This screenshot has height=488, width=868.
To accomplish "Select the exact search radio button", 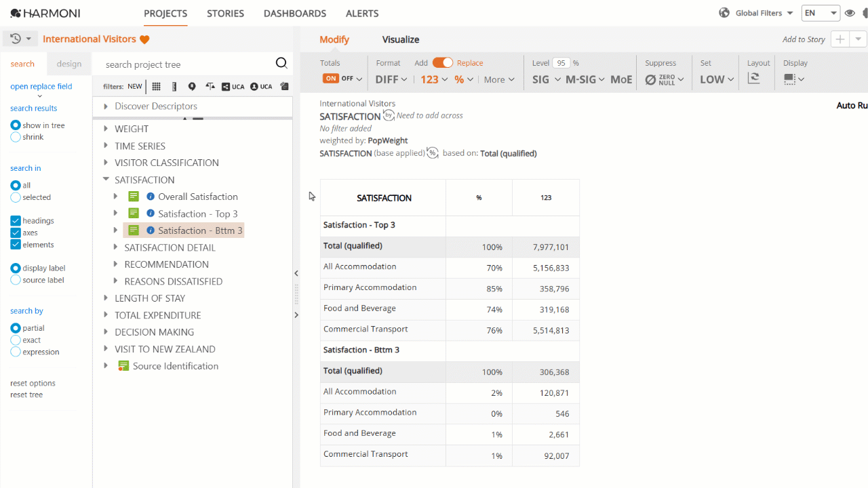I will (x=16, y=340).
